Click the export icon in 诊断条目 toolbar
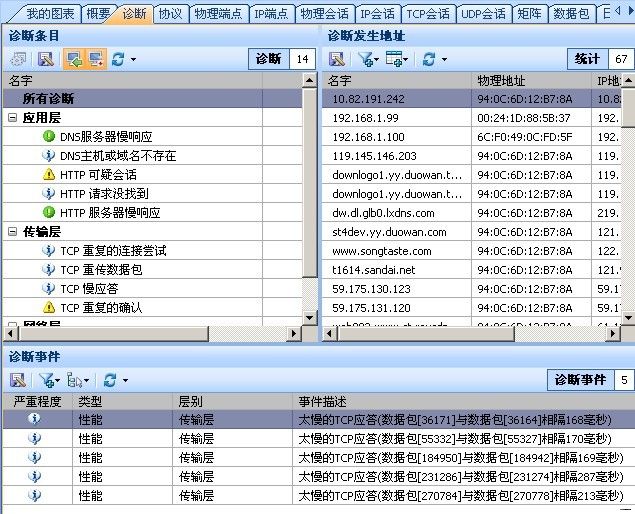Image resolution: width=635 pixels, height=514 pixels. 46,59
